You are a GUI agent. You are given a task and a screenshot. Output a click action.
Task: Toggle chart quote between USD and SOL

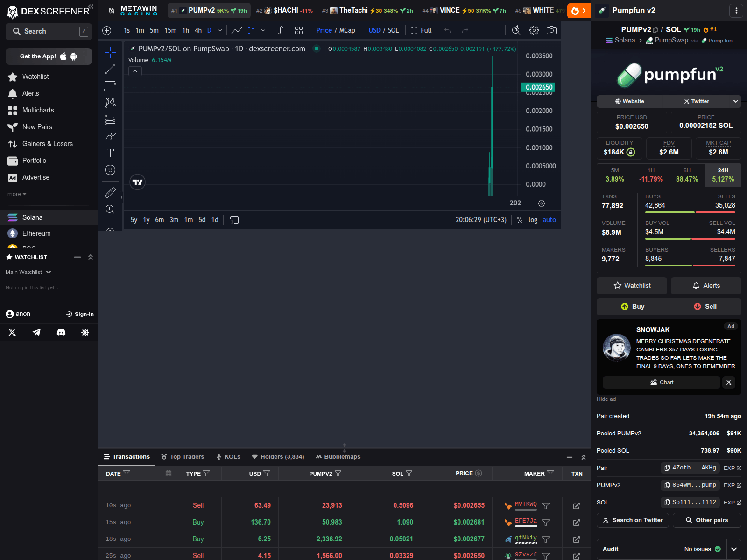pyautogui.click(x=384, y=30)
